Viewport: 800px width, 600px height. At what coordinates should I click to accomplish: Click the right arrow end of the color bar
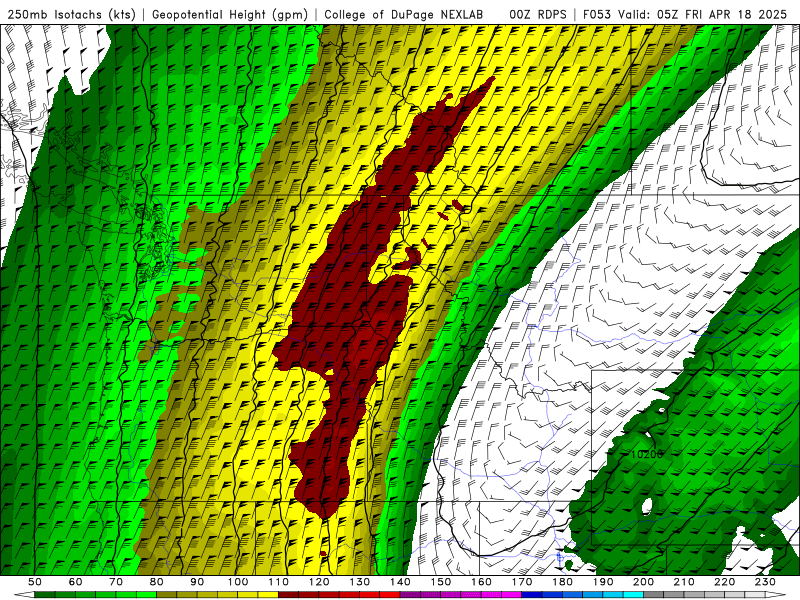pos(776,595)
